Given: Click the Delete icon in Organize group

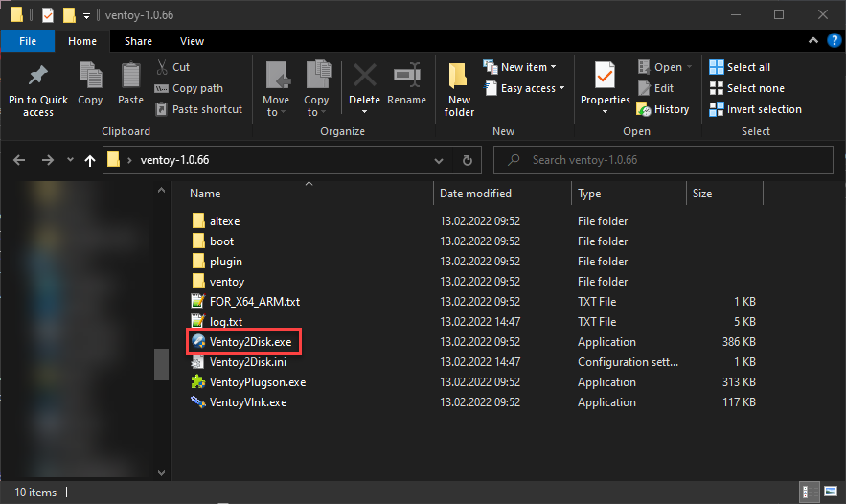Looking at the screenshot, I should click(x=364, y=76).
